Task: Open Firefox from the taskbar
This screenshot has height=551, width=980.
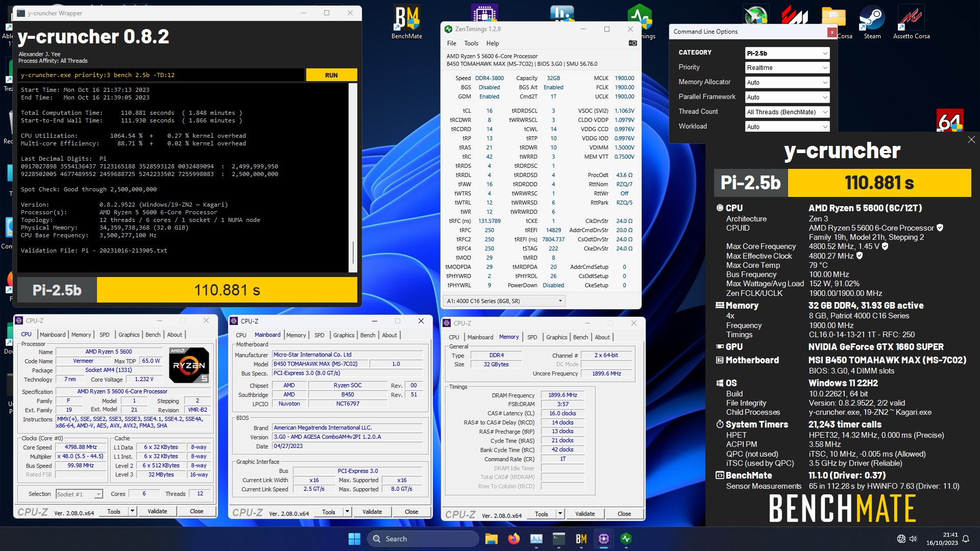Action: point(513,539)
